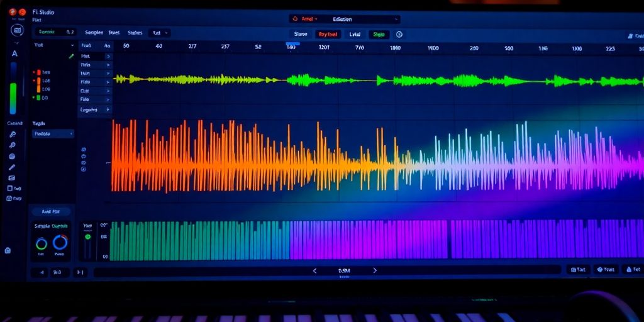This screenshot has height=322, width=644.
Task: Select the magnifier tool in the left sidebar
Action: click(13, 145)
